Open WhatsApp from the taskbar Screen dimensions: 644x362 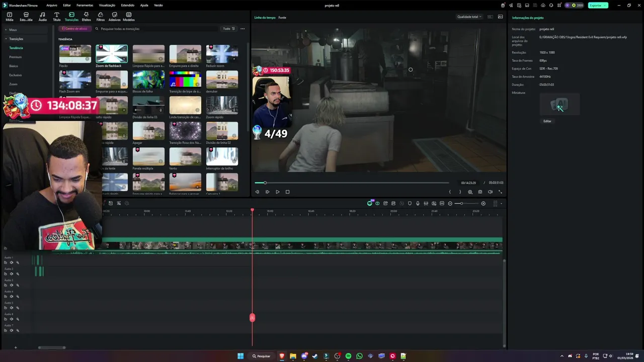pos(359,356)
